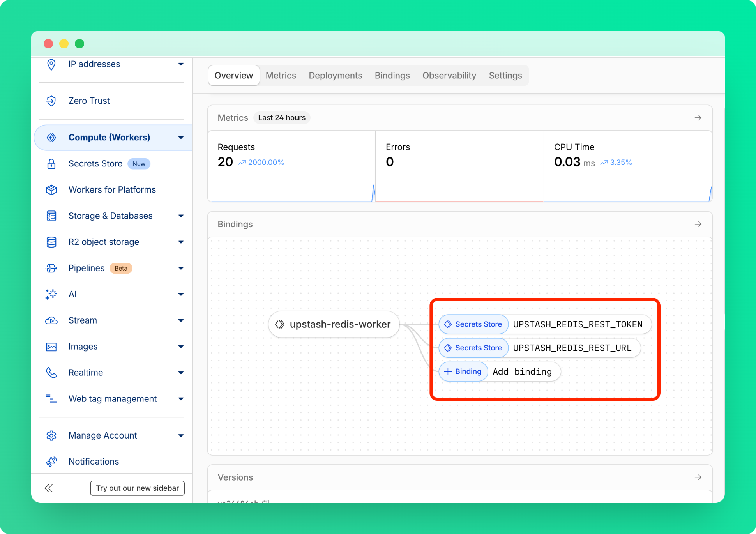Expand the R2 object storage dropdown arrow
Viewport: 756px width, 534px height.
181,242
